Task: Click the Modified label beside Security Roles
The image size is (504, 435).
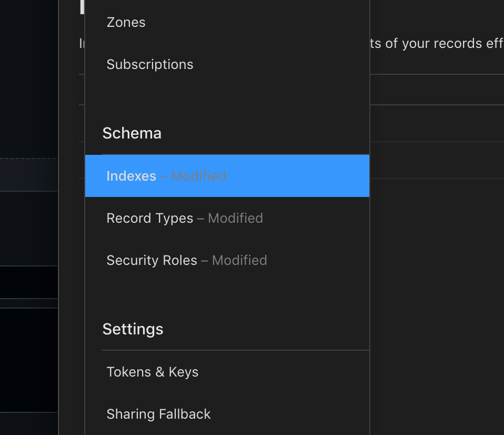Action: [x=239, y=260]
